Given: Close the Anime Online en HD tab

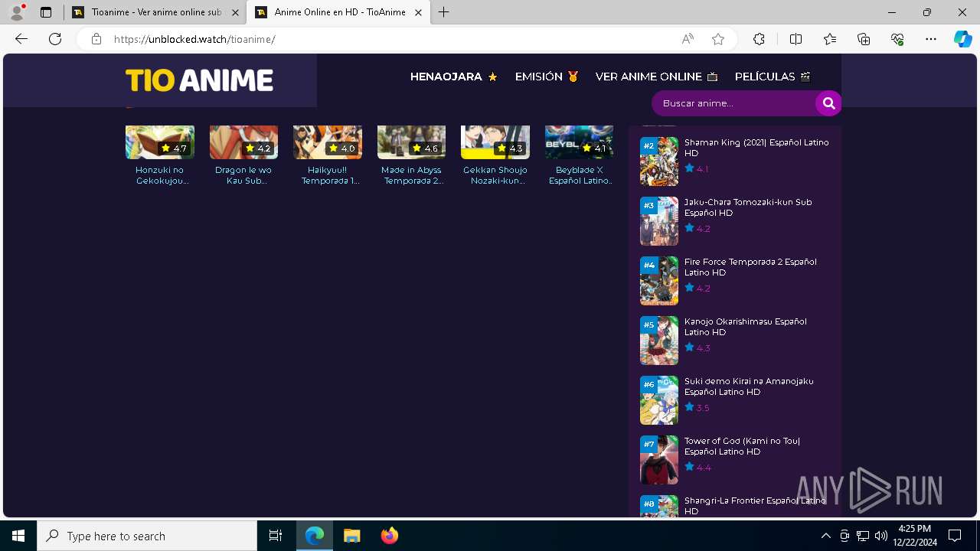Looking at the screenshot, I should coord(418,12).
